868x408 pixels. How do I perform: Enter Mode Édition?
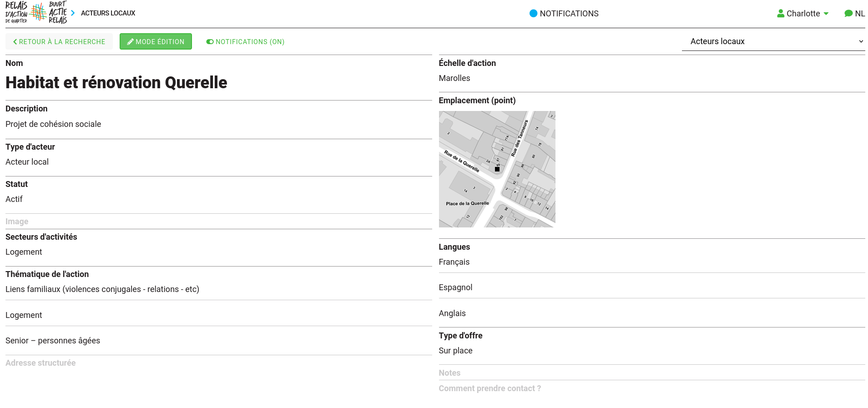156,41
